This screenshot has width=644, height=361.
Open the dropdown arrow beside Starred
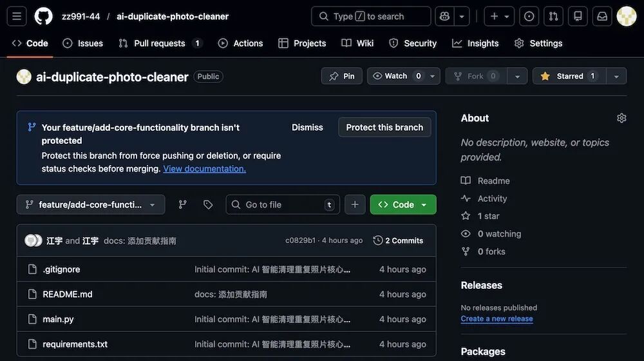(x=616, y=76)
